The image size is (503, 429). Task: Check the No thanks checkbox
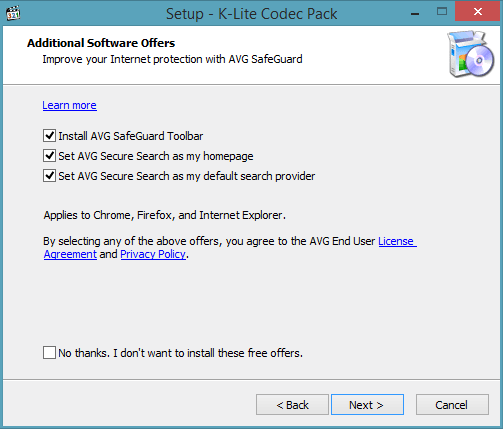point(49,353)
